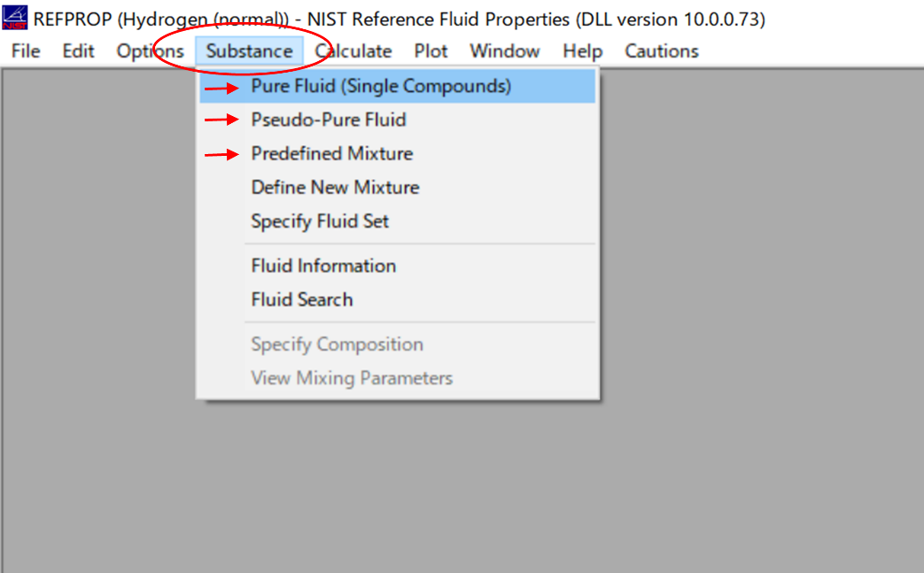Open the Calculate menu
The width and height of the screenshot is (924, 573).
click(353, 51)
